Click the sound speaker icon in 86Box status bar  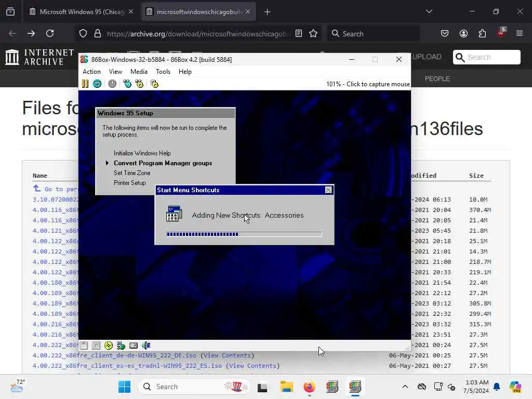pyautogui.click(x=146, y=345)
